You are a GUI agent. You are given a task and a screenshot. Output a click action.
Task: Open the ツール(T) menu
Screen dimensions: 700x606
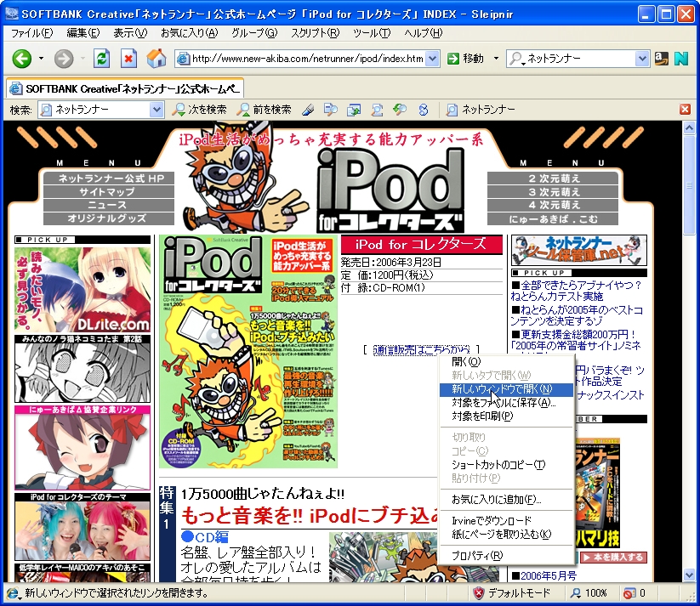point(372,33)
